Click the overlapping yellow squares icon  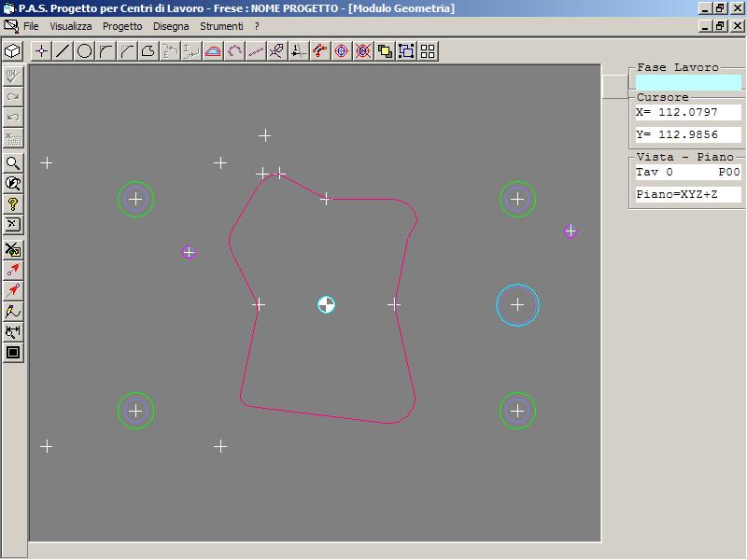tap(385, 51)
